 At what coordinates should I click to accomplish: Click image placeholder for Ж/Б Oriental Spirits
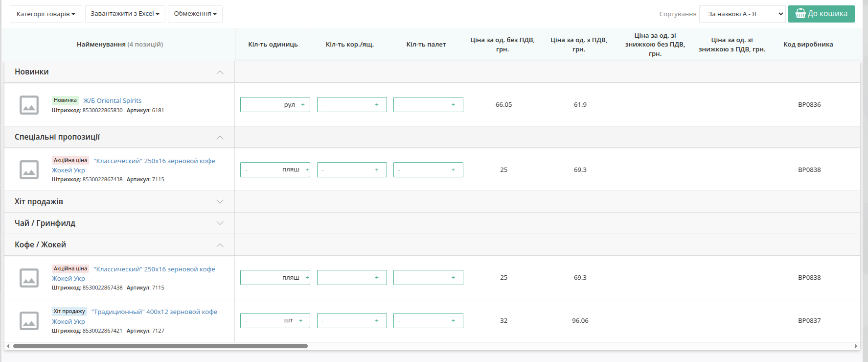29,105
